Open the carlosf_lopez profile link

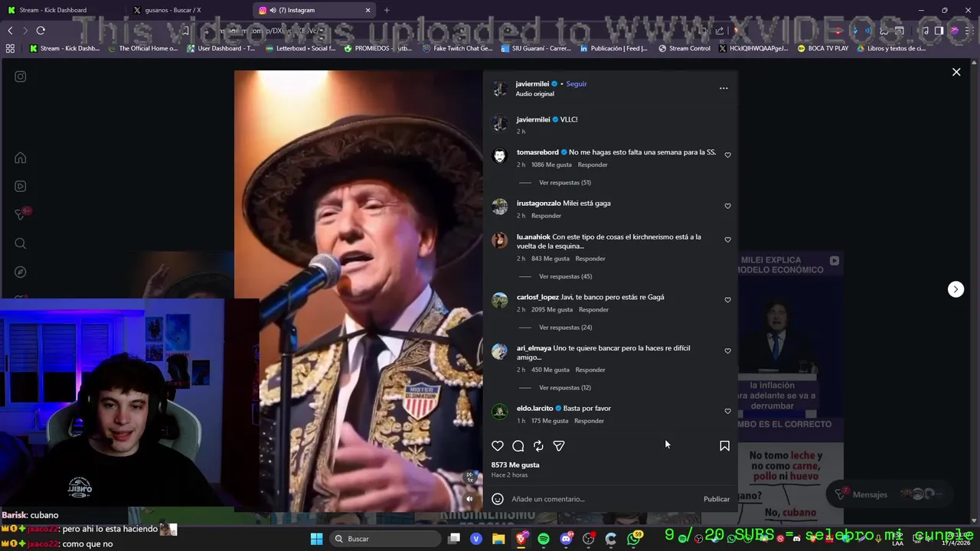click(537, 297)
